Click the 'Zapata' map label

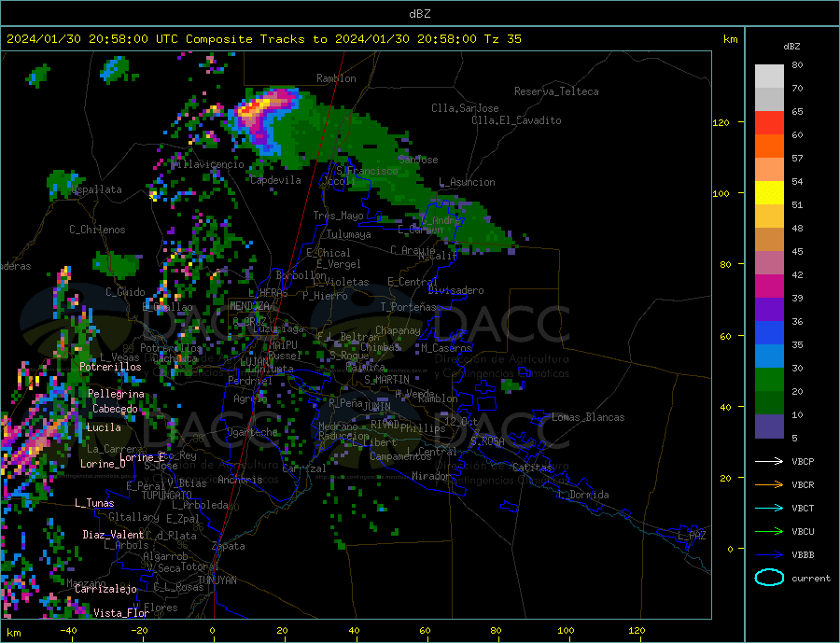pyautogui.click(x=229, y=546)
